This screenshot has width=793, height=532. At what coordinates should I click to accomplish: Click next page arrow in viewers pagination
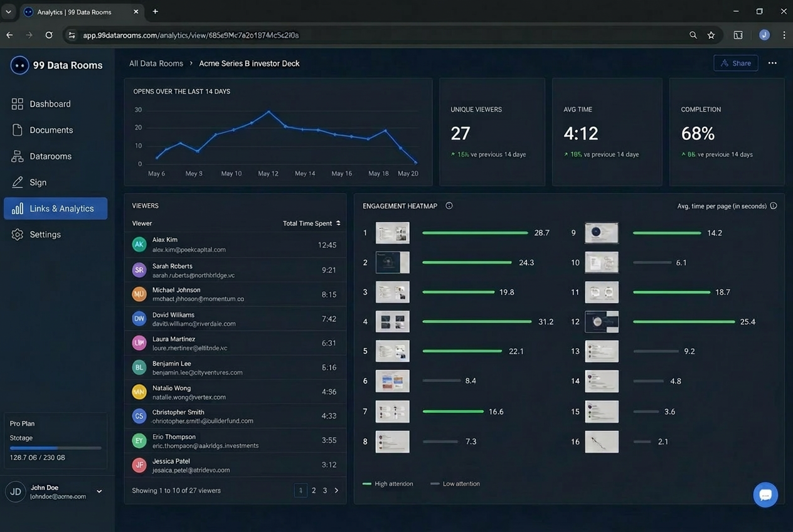[x=336, y=491]
